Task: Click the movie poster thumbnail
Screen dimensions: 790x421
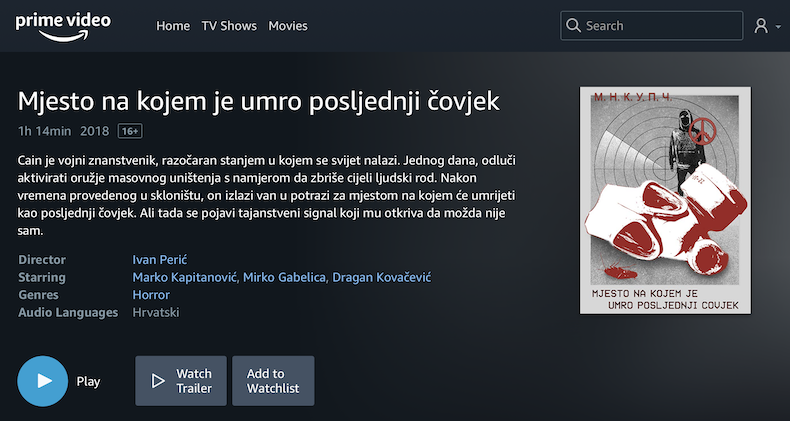Action: [665, 200]
